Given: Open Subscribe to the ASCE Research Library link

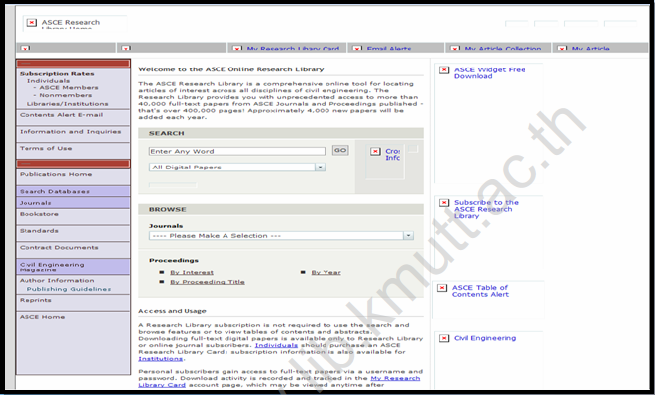Looking at the screenshot, I should (486, 209).
